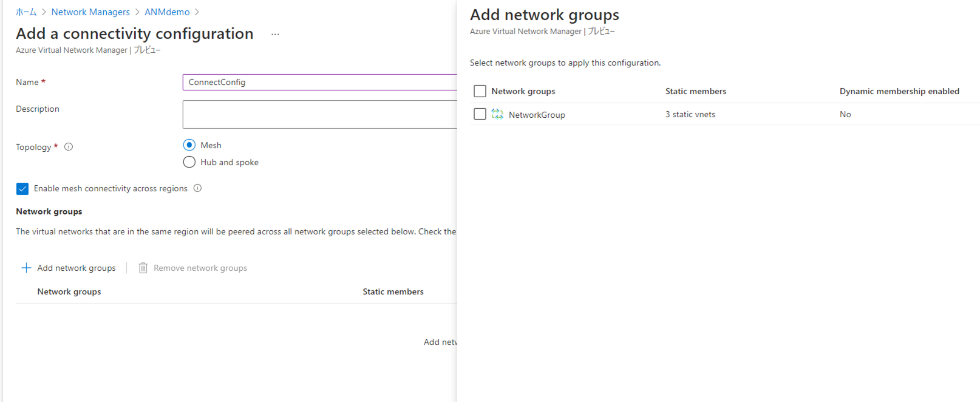The height and width of the screenshot is (402, 980).
Task: Click the plus icon for Add network groups
Action: (26, 268)
